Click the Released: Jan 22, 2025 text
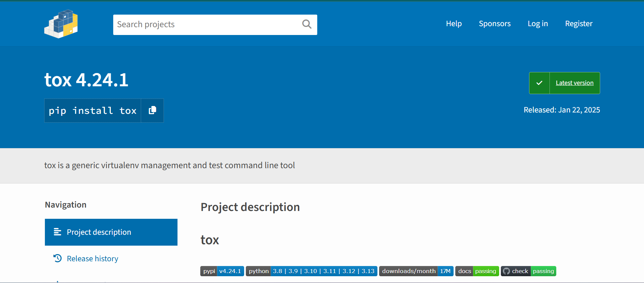The width and height of the screenshot is (644, 283). [562, 110]
